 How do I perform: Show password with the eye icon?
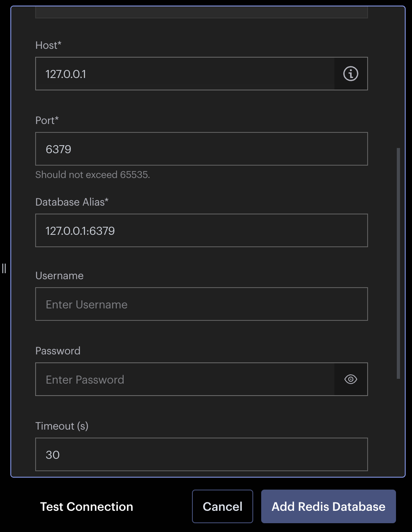point(351,379)
